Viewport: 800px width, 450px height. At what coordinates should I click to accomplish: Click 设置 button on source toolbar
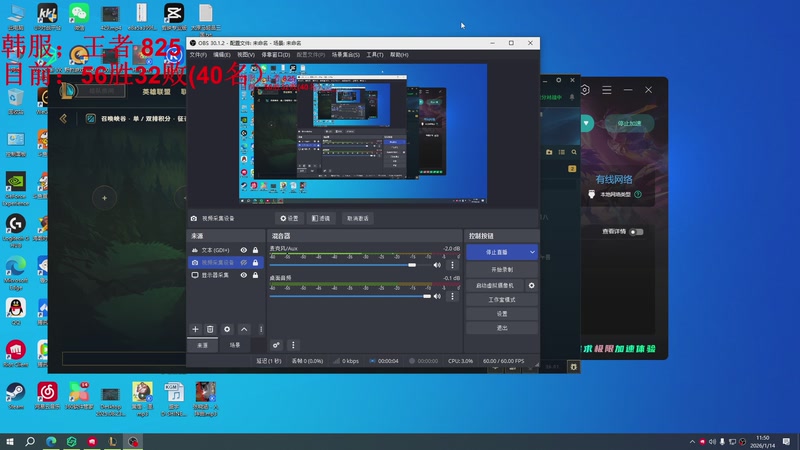[289, 218]
